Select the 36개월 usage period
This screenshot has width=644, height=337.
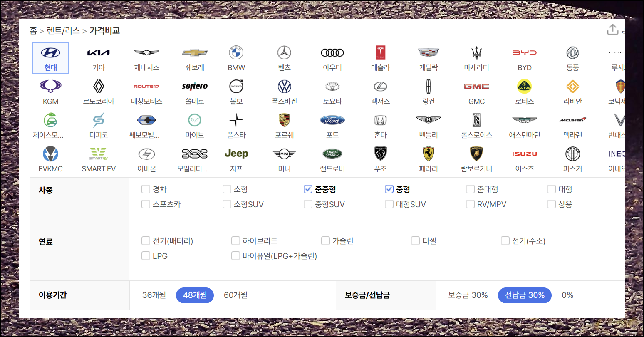coord(154,295)
